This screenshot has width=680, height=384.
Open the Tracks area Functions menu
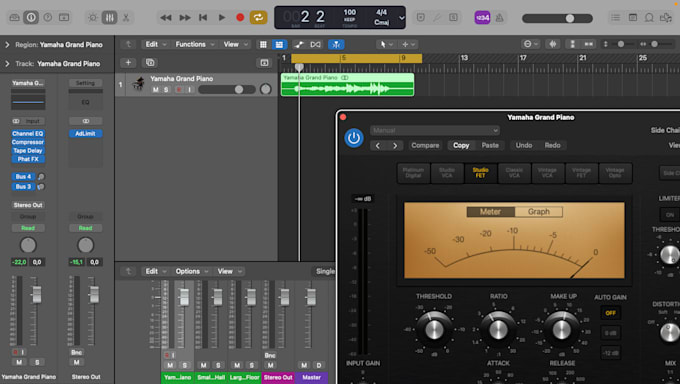pyautogui.click(x=194, y=44)
